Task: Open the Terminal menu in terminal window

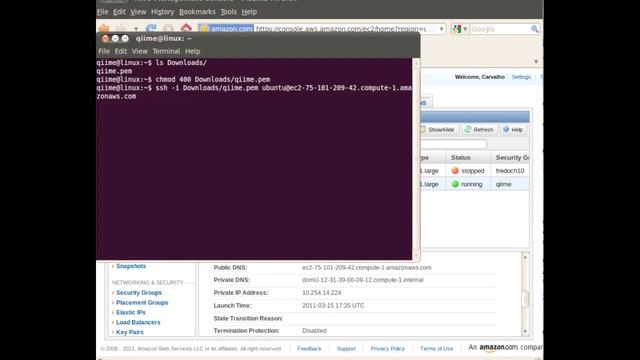Action: click(x=166, y=51)
